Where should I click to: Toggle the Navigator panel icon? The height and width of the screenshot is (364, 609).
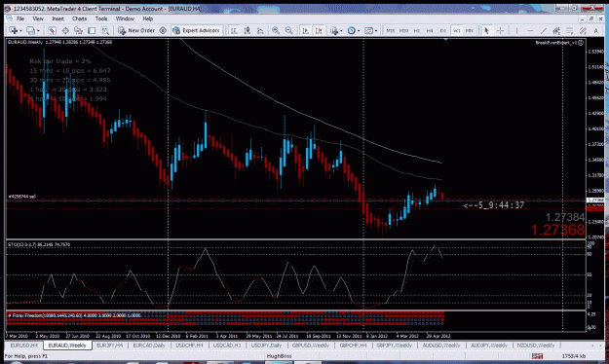tap(79, 30)
